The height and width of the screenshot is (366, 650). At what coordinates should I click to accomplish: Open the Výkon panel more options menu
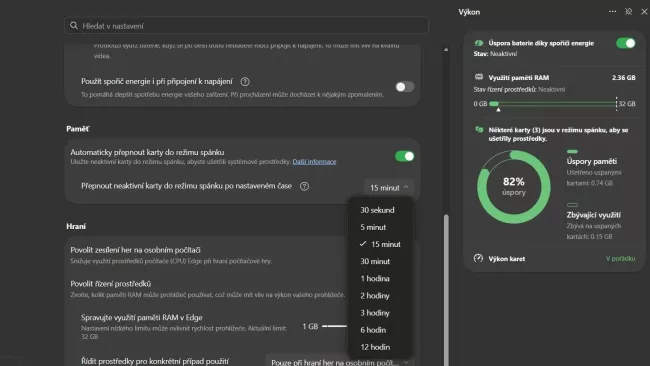click(x=612, y=12)
